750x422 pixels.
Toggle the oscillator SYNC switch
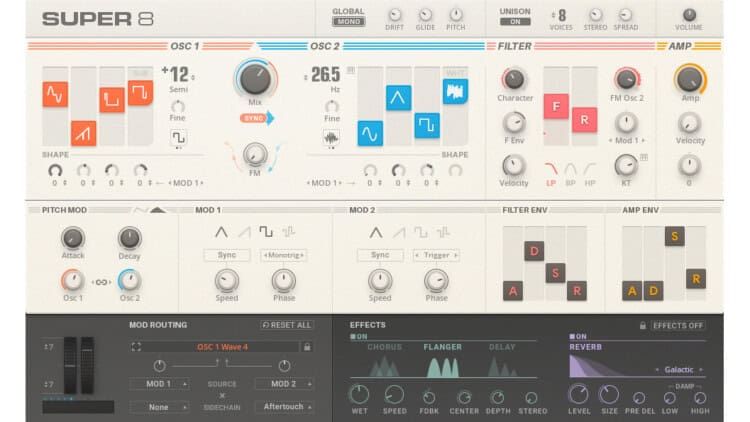254,118
